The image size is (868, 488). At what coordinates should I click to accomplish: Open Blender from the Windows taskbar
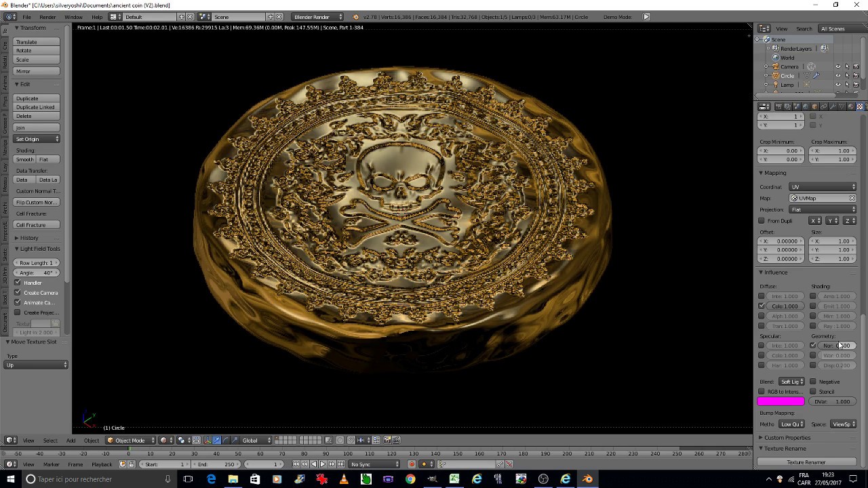(x=587, y=479)
